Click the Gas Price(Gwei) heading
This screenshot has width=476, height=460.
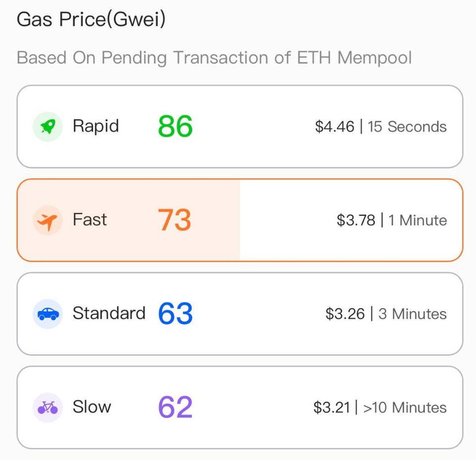(x=91, y=20)
